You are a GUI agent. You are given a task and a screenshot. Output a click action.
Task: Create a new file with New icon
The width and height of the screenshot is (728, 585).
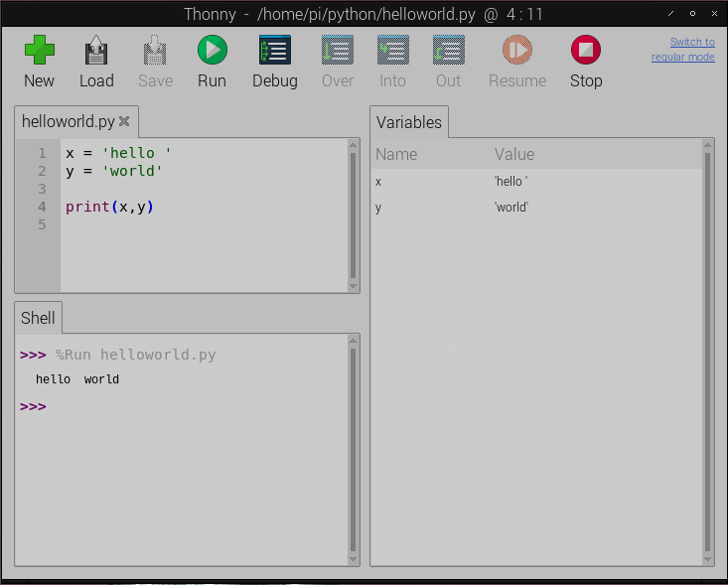40,50
